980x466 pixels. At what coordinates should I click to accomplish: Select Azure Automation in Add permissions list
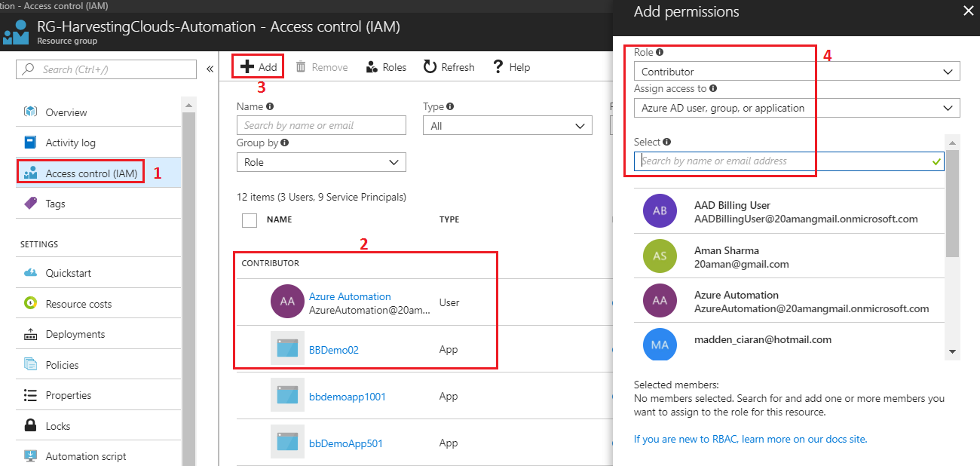789,301
